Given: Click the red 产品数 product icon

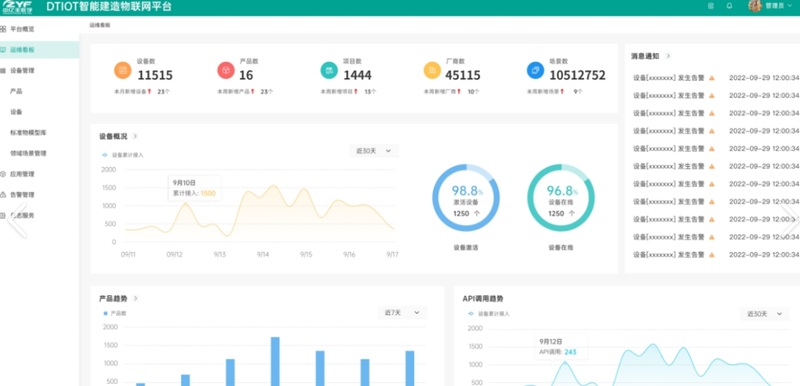Looking at the screenshot, I should coord(226,70).
